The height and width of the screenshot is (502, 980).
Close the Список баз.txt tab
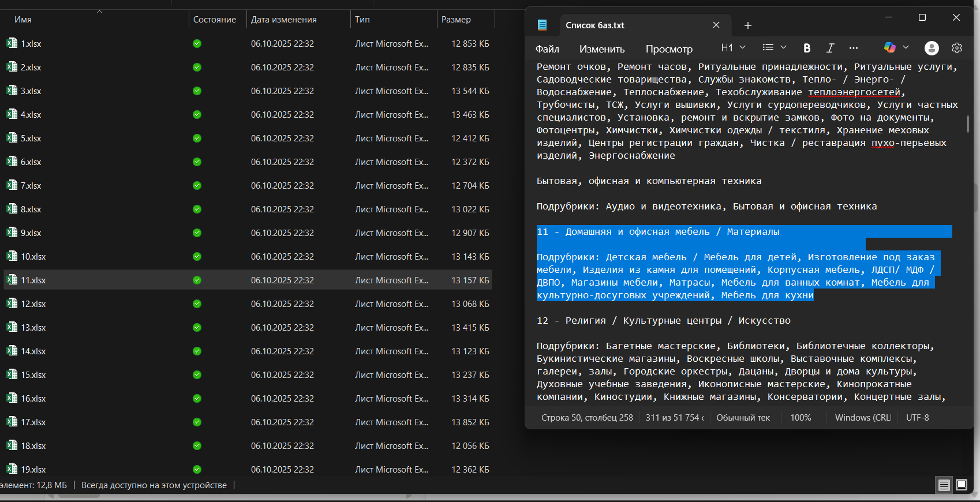coord(716,25)
